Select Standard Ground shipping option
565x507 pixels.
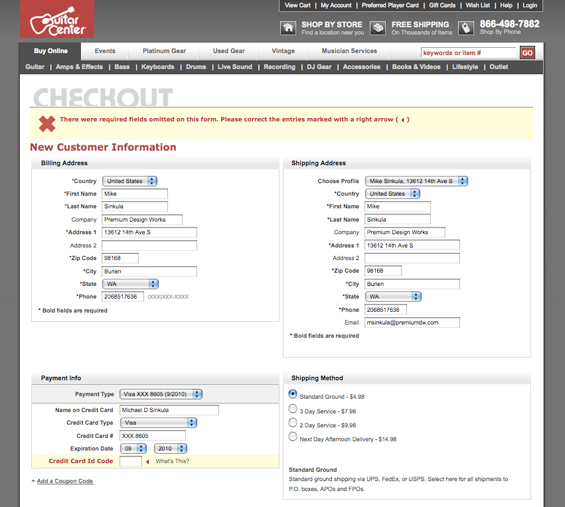[x=293, y=394]
